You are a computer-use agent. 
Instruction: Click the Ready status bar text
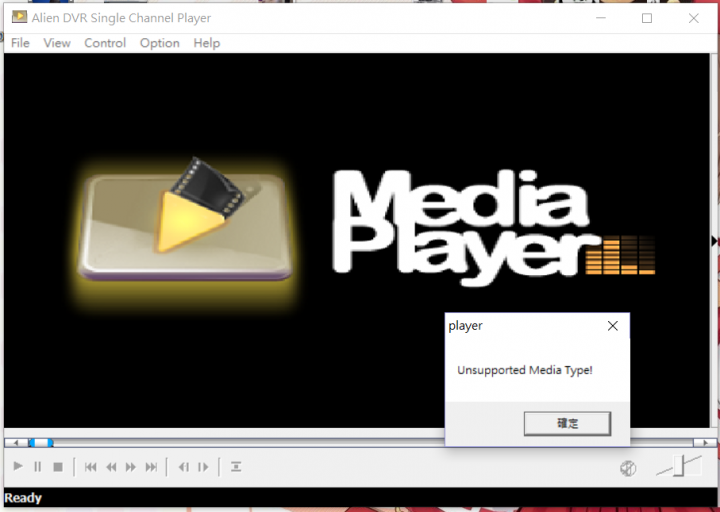(23, 498)
